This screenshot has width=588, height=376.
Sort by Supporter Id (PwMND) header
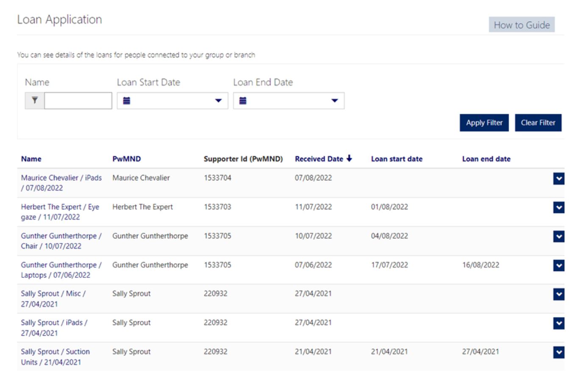(x=243, y=159)
